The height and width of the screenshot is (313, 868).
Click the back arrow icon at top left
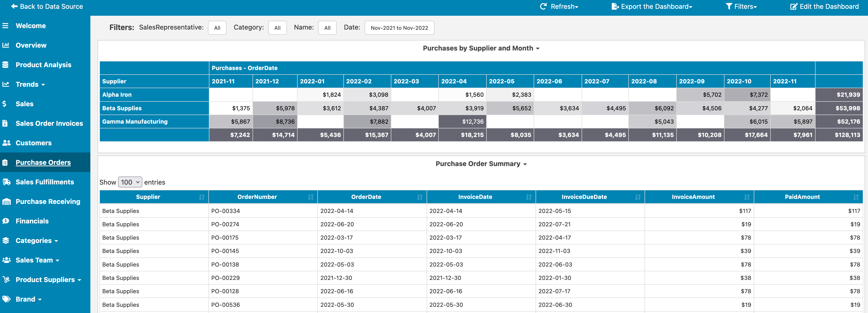pos(14,6)
